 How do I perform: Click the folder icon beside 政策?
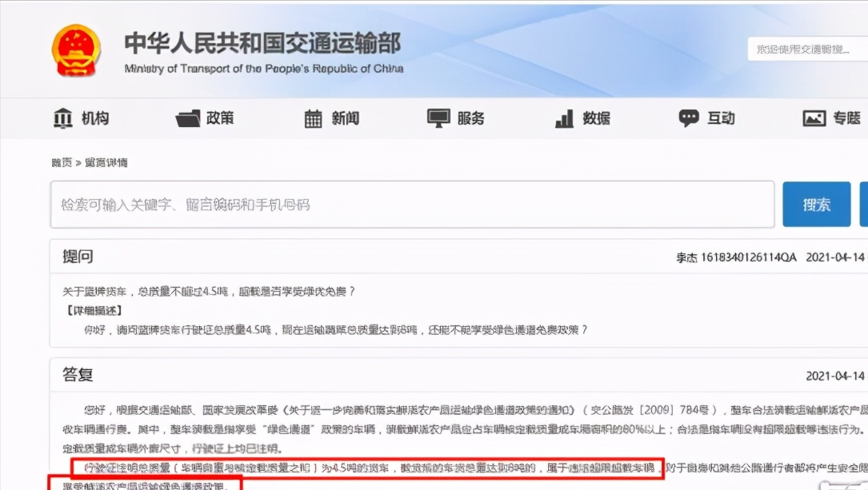(188, 118)
